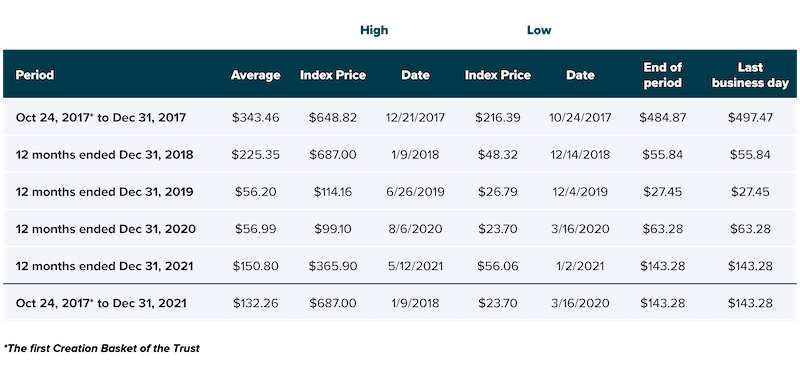Select the $365.90 index price cell
Viewport: 800px width, 384px height.
pyautogui.click(x=333, y=266)
